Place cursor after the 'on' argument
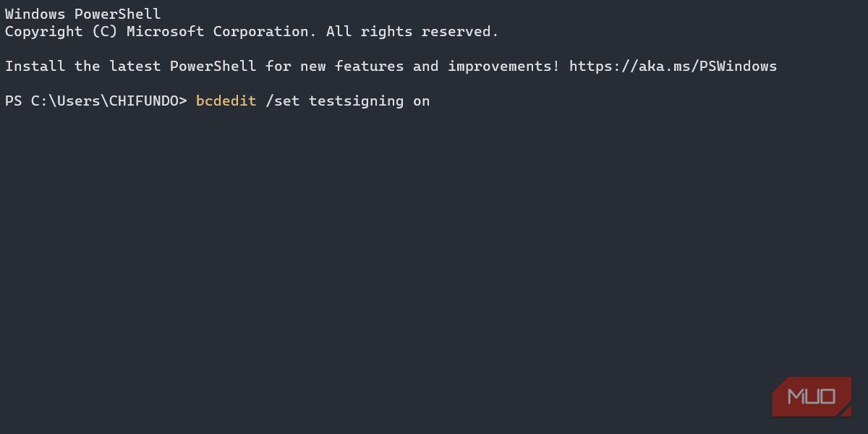Image resolution: width=868 pixels, height=434 pixels. tap(431, 101)
